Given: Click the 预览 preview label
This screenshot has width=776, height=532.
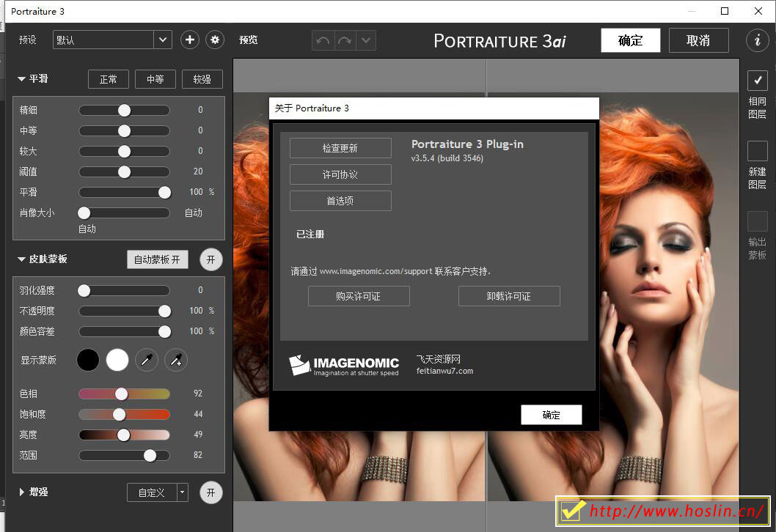Looking at the screenshot, I should tap(249, 40).
